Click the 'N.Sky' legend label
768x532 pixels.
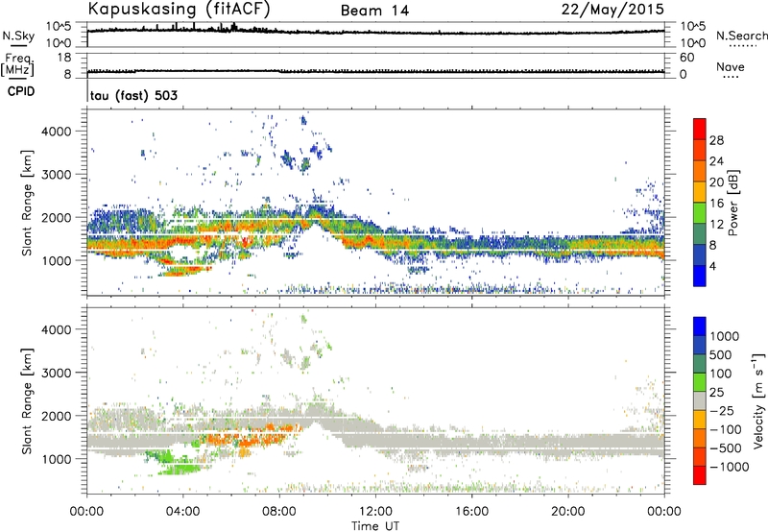pyautogui.click(x=18, y=36)
